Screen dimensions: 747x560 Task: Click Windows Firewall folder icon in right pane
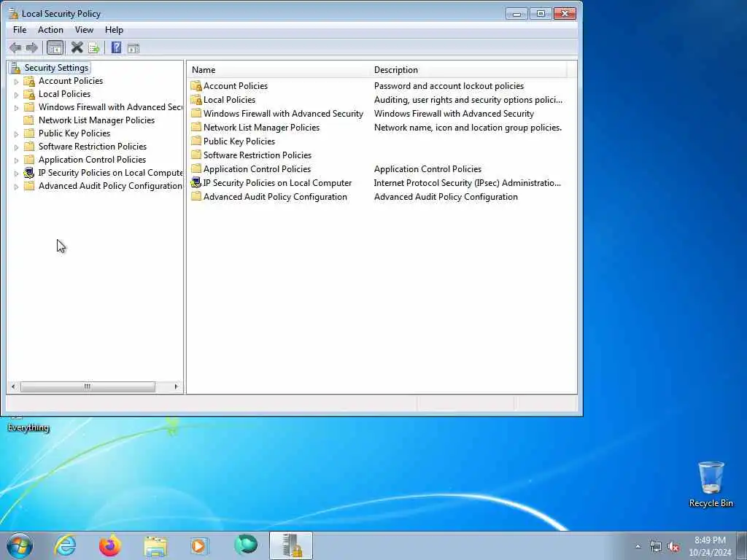196,113
